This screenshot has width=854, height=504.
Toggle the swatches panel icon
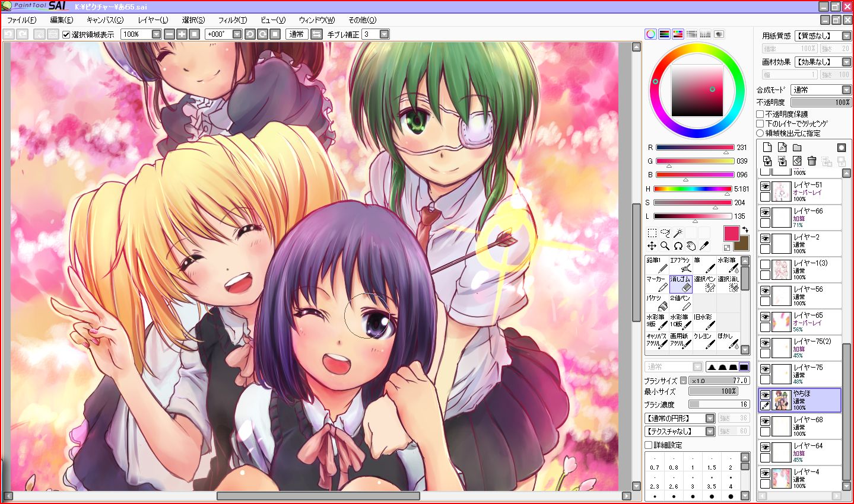pos(706,34)
